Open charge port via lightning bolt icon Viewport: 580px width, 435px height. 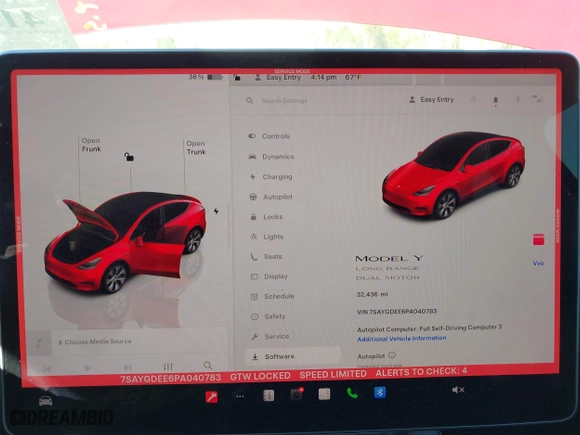tap(216, 211)
